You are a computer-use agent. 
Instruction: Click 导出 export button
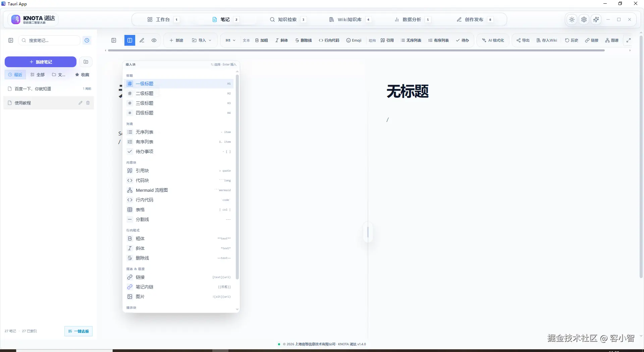pos(523,40)
